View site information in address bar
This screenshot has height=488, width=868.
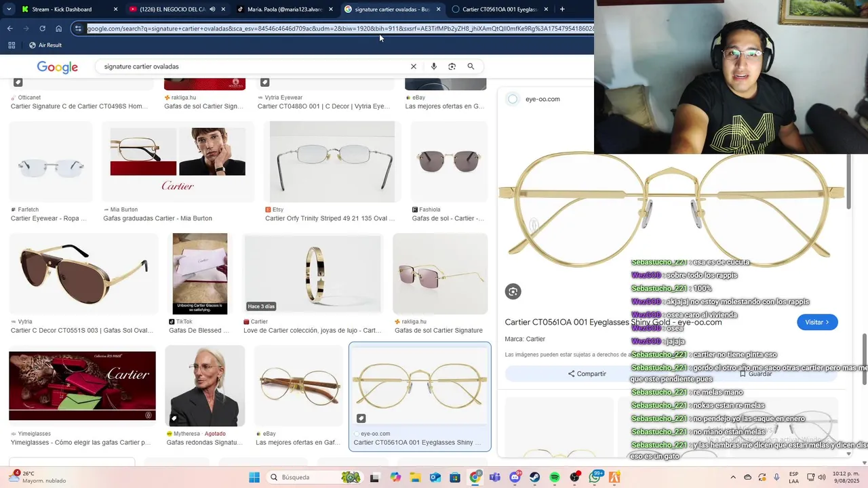78,28
